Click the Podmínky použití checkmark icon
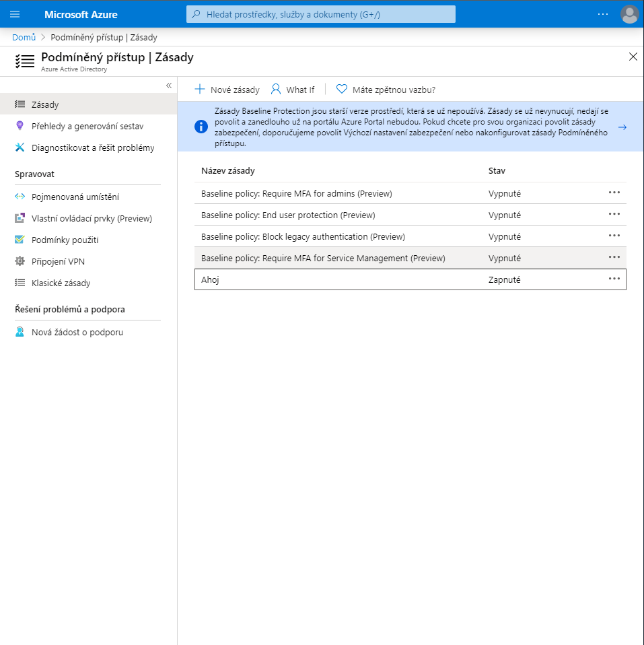Image resolution: width=644 pixels, height=645 pixels. (20, 240)
